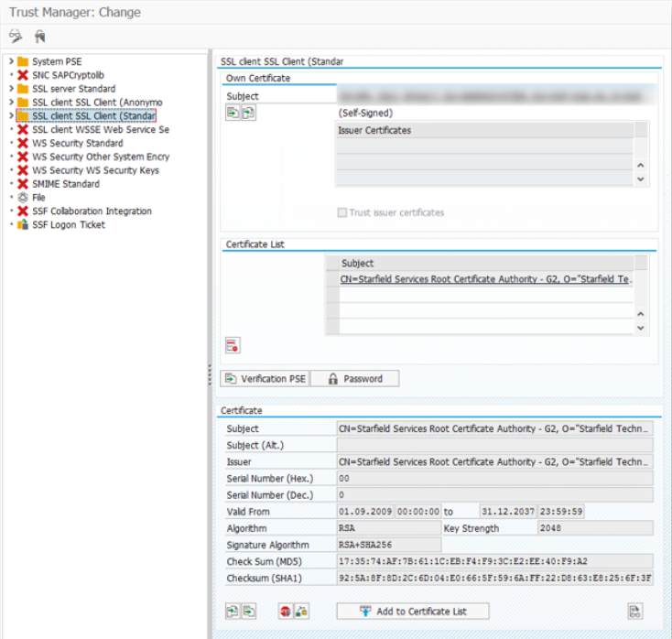Click the red X icon beside SMIME Standard

pos(23,184)
